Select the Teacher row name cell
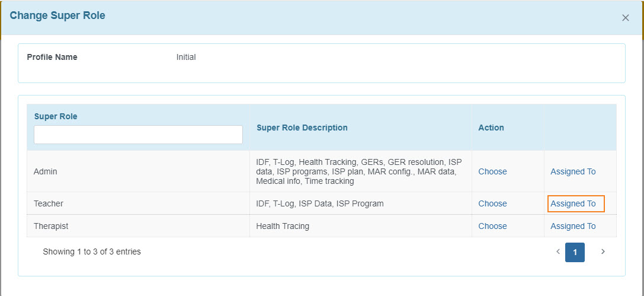The width and height of the screenshot is (644, 296). point(138,203)
